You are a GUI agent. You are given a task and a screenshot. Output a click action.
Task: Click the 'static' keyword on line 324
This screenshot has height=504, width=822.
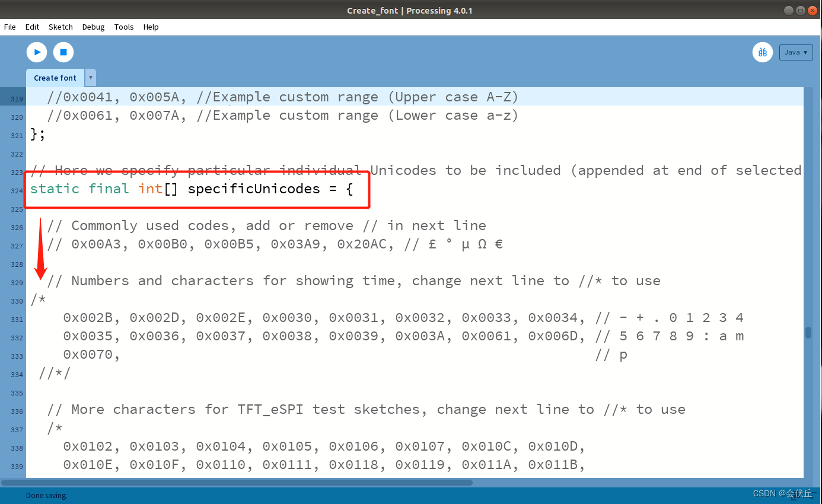(x=55, y=189)
